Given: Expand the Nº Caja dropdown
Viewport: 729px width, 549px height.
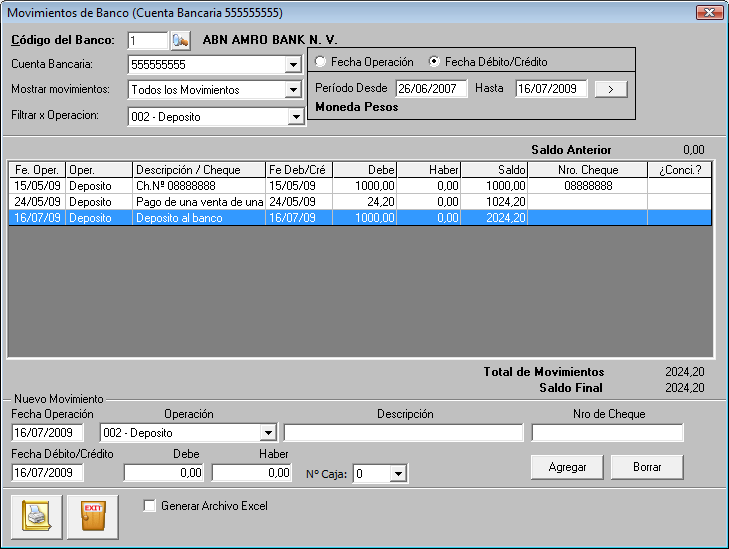Looking at the screenshot, I should pos(398,474).
